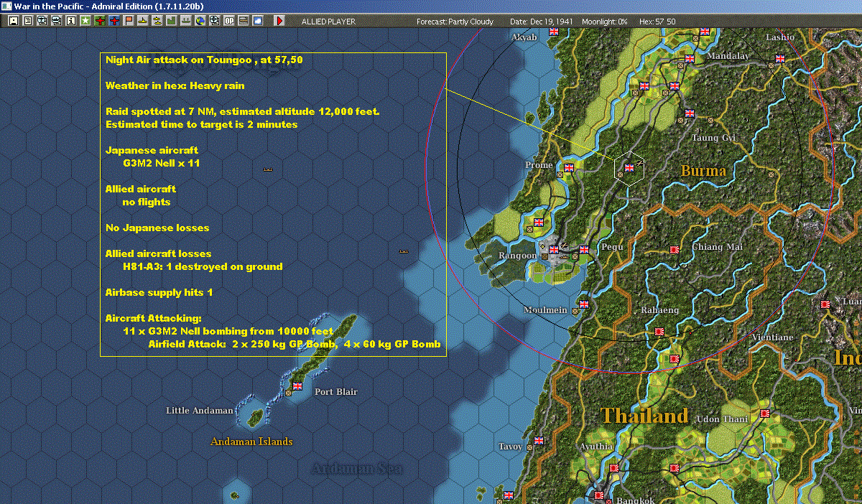Screen dimensions: 862x504
Task: Click the save game disk icon
Action: [14, 21]
